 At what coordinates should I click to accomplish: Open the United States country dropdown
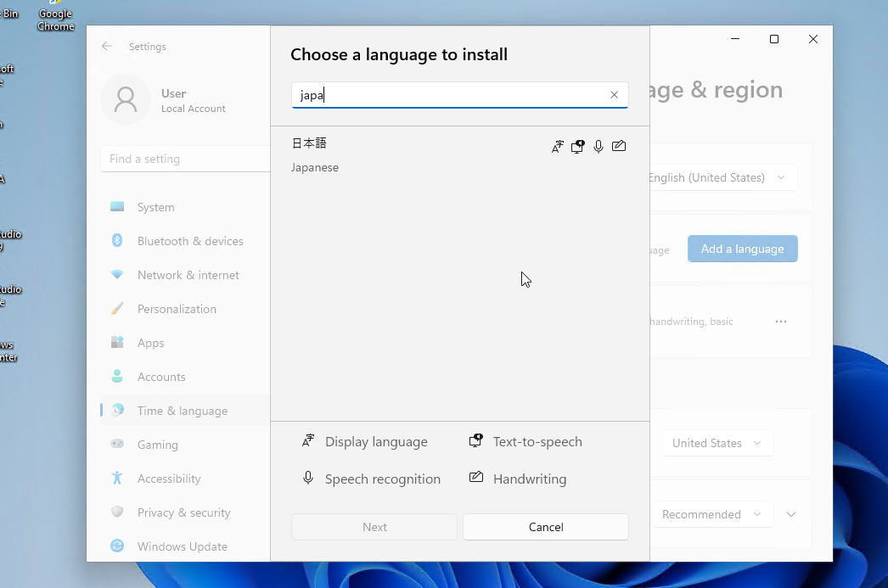point(717,443)
